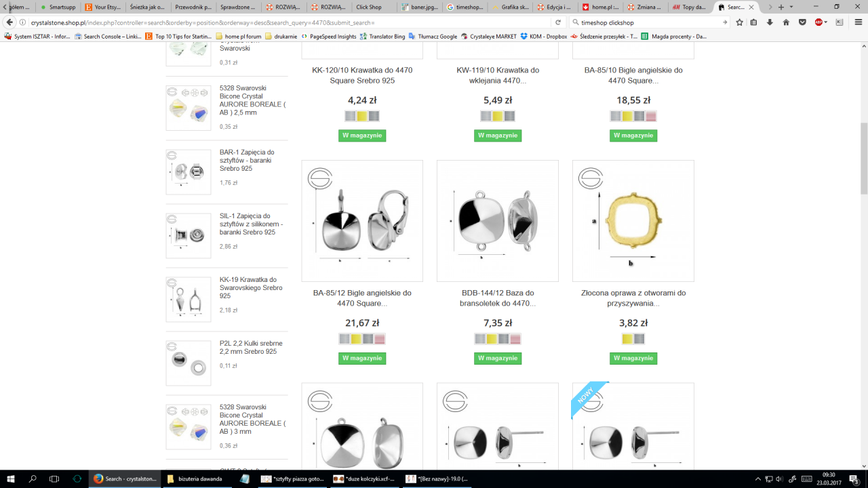The width and height of the screenshot is (868, 488).
Task: Expand the Adblock Plus dropdown arrow
Action: point(826,22)
